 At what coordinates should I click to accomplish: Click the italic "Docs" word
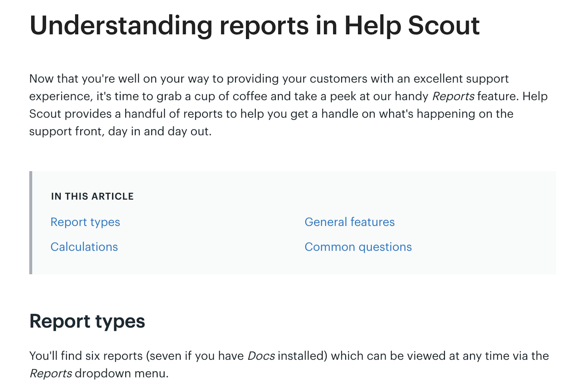pos(261,356)
